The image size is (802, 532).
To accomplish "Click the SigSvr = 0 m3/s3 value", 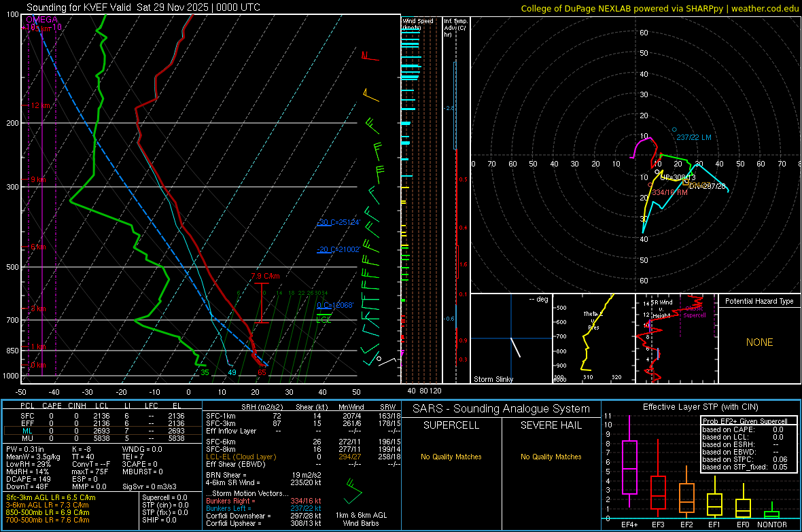I will [x=150, y=486].
